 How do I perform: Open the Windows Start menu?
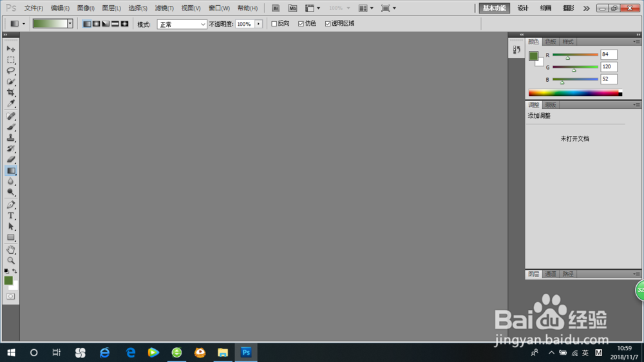(11, 352)
